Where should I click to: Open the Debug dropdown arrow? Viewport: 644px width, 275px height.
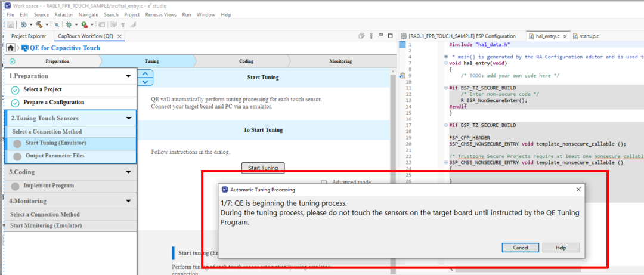(x=76, y=25)
